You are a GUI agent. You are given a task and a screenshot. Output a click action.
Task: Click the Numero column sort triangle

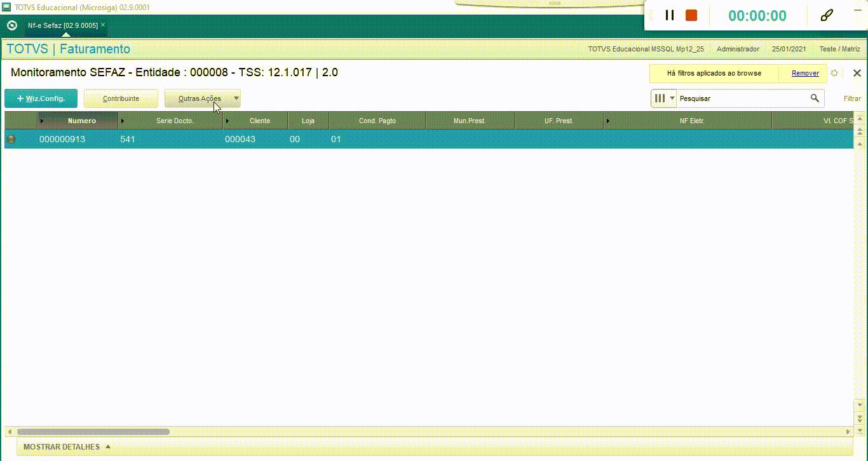42,121
